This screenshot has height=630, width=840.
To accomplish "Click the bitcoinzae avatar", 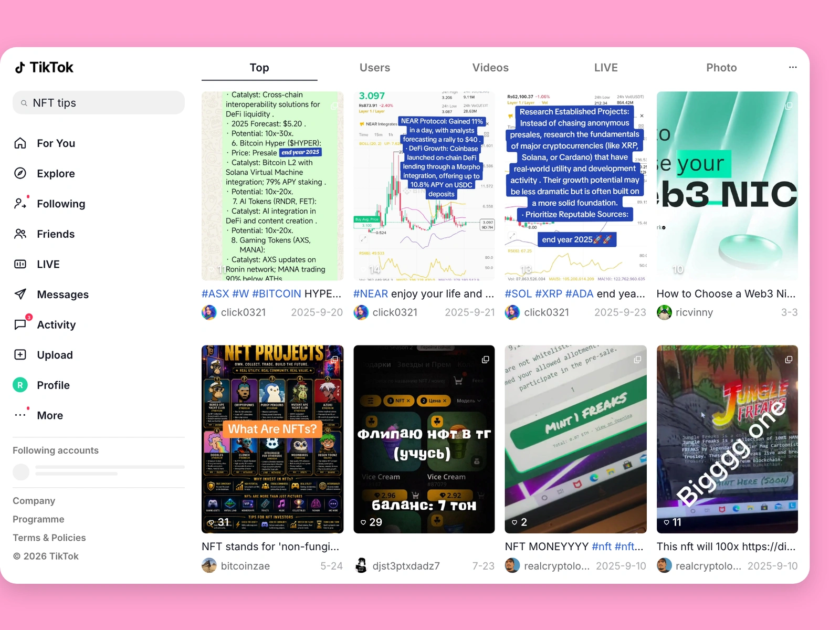I will (209, 565).
